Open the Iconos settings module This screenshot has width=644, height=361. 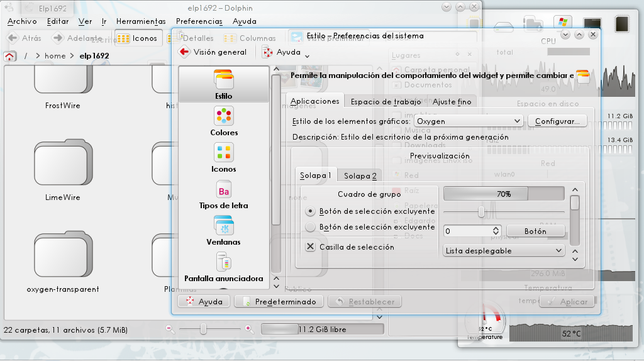[x=223, y=157]
